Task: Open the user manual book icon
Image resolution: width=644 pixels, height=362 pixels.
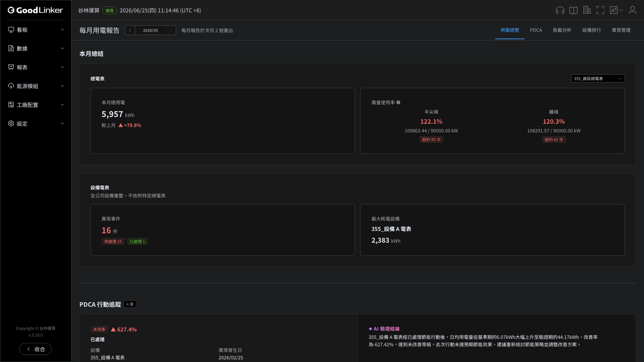Action: pyautogui.click(x=574, y=10)
